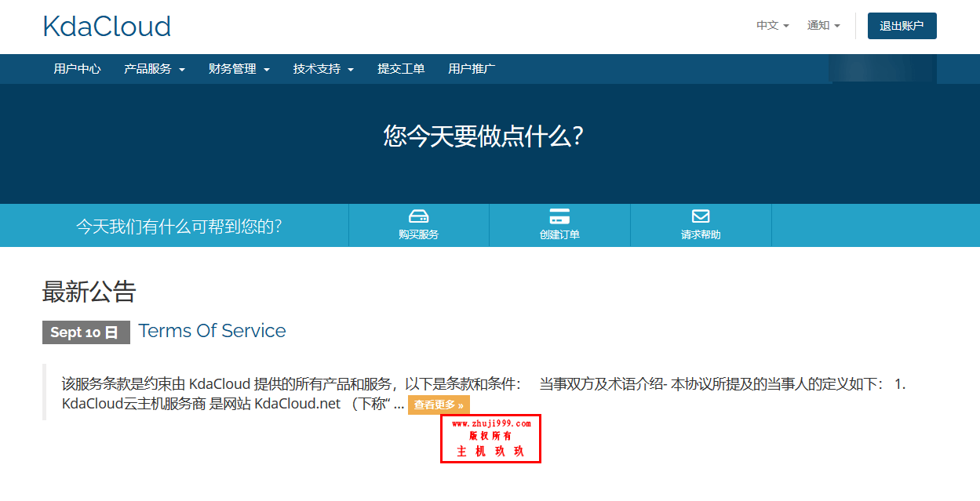Open the 财务管理 dropdown menu
Image resolution: width=980 pixels, height=501 pixels.
[x=239, y=69]
